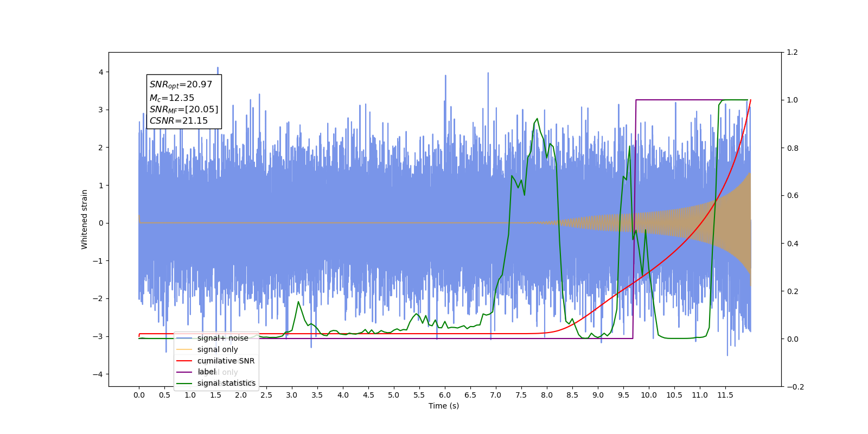Click the 1.2 tick on right axis
868x434 pixels.
coord(793,53)
